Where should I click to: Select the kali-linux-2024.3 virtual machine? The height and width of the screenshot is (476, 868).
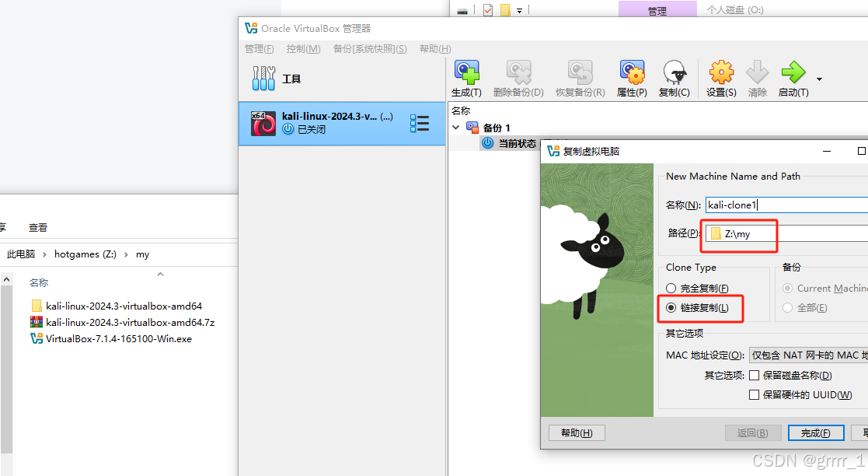[x=342, y=124]
